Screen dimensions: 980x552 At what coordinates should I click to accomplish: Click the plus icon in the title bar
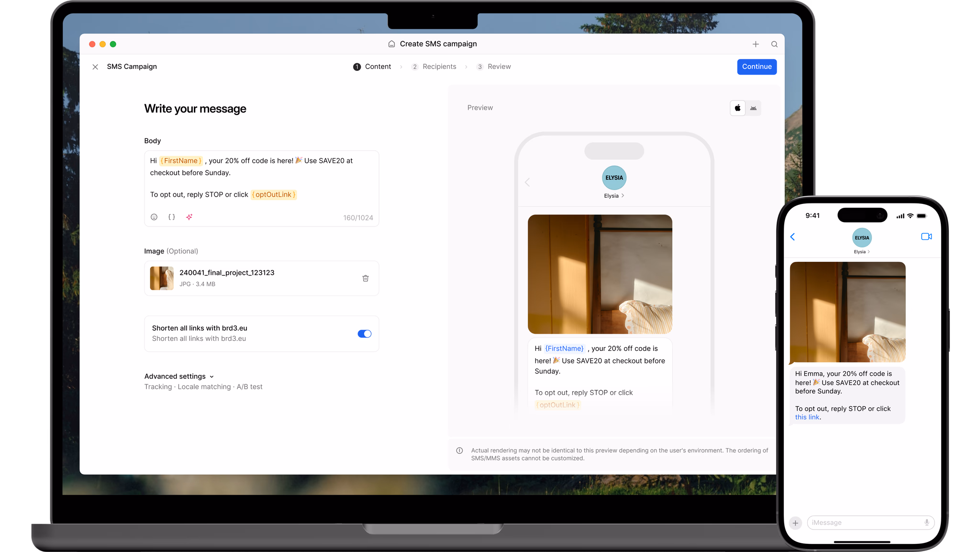[756, 44]
